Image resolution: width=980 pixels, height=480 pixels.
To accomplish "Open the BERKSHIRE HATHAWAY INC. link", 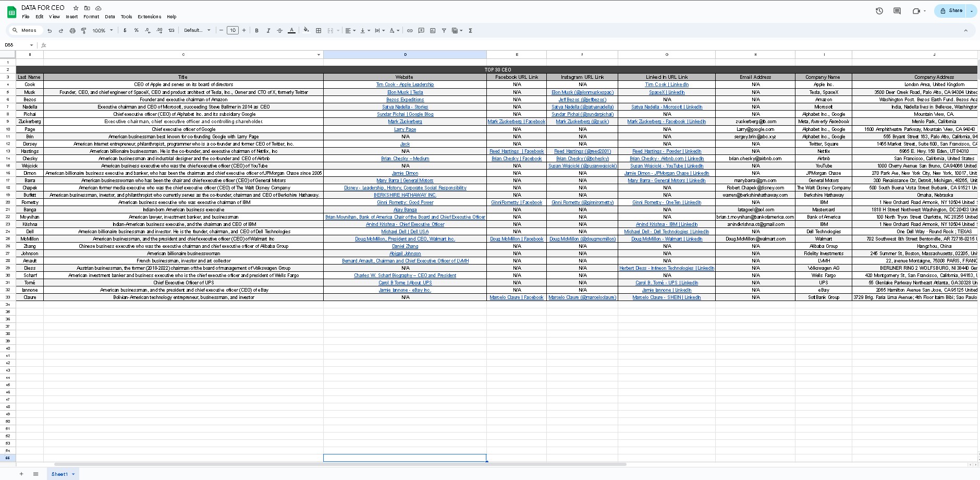I will pos(405,195).
